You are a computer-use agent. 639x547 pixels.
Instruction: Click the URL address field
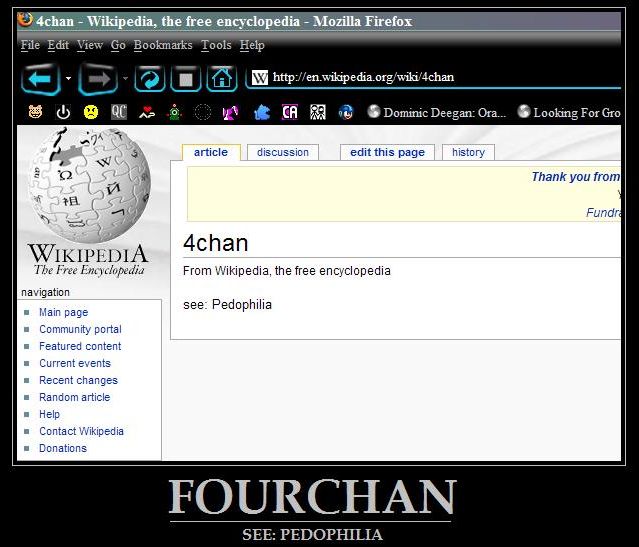click(x=433, y=77)
